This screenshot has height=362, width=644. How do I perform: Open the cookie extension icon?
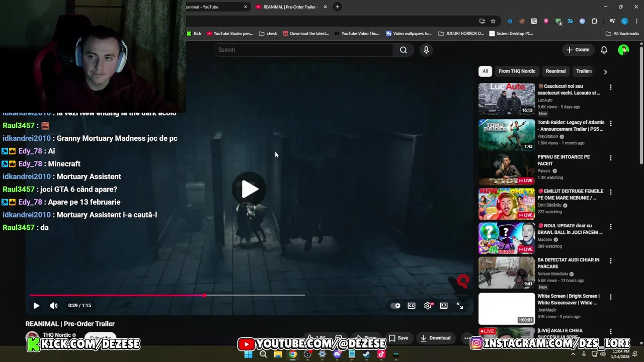[x=522, y=21]
